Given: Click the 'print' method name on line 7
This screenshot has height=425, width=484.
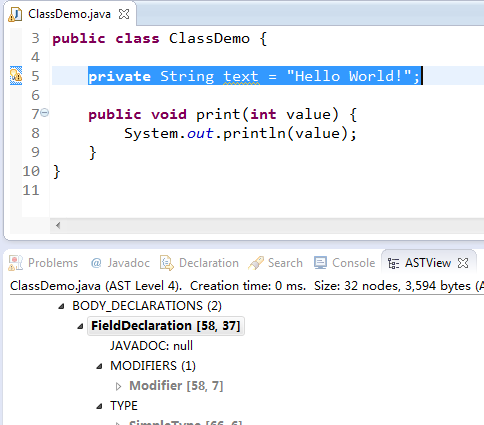Looking at the screenshot, I should pos(218,114).
